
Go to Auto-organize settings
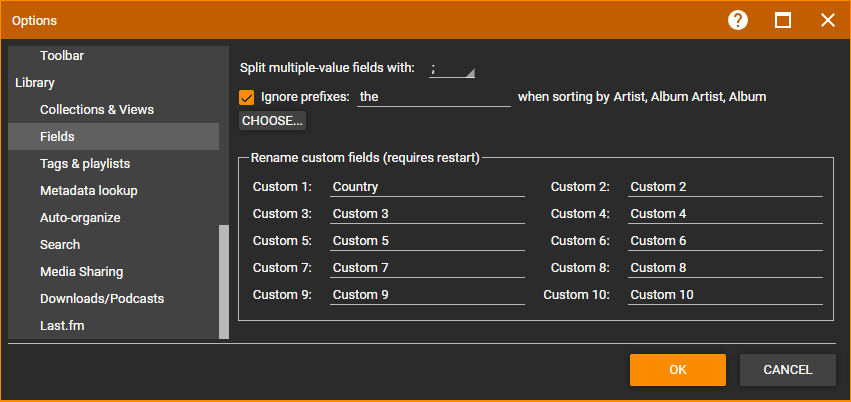pos(80,218)
